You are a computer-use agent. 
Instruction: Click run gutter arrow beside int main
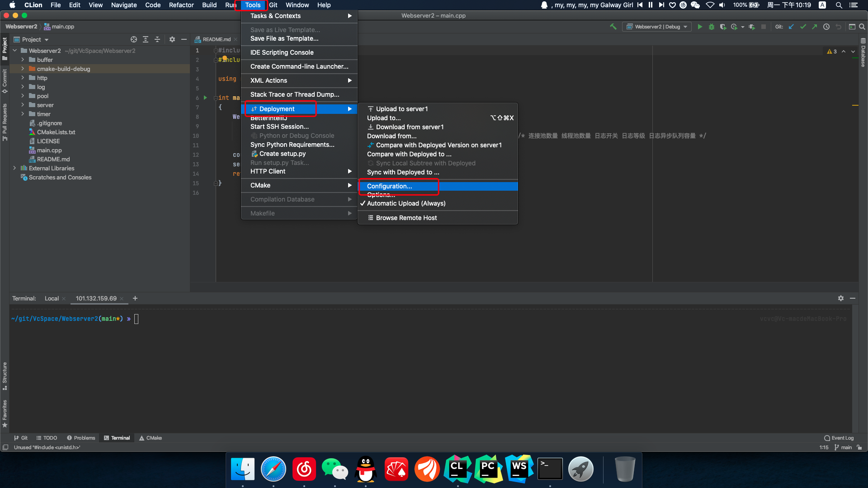(205, 98)
